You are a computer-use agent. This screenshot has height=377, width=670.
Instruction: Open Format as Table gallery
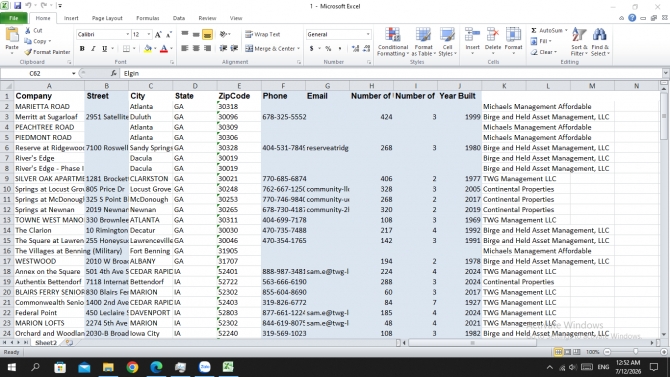click(x=423, y=41)
